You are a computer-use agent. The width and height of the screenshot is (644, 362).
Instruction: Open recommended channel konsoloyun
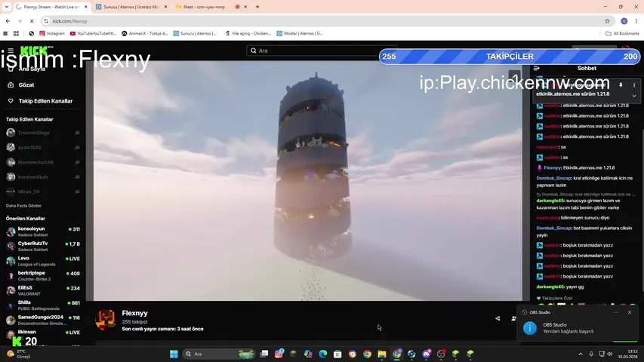(x=43, y=232)
